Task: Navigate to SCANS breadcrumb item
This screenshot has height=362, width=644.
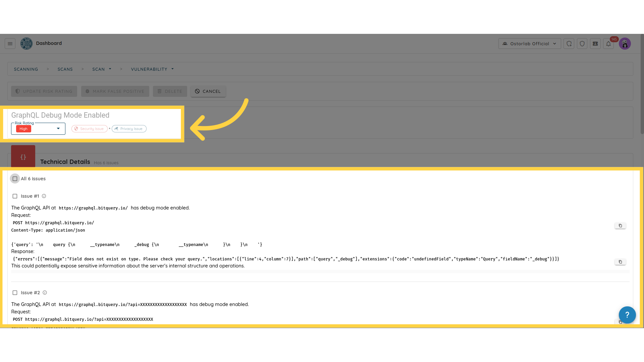Action: pos(65,69)
